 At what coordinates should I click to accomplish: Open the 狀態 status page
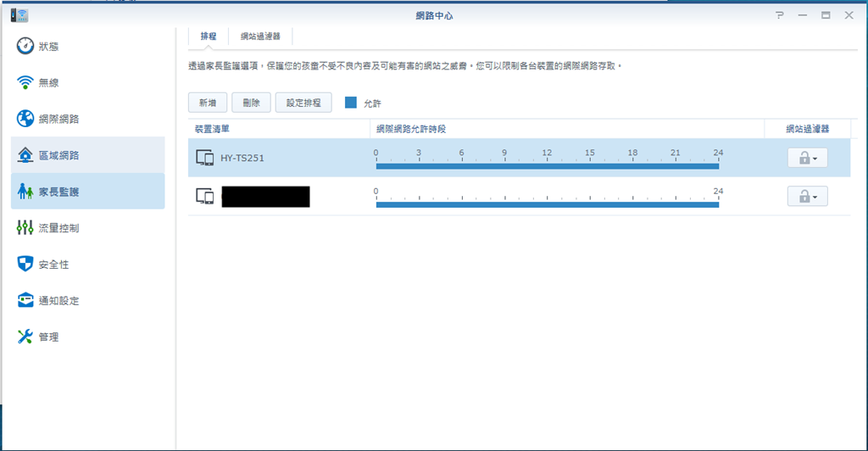pyautogui.click(x=87, y=46)
